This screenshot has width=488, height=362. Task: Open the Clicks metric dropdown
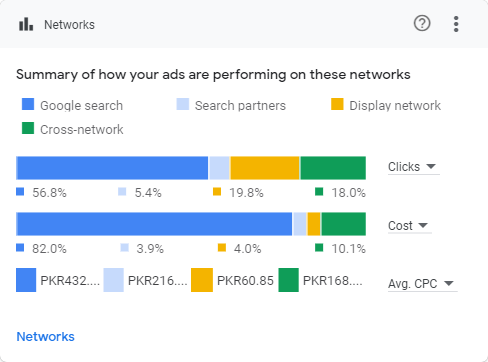click(x=413, y=167)
